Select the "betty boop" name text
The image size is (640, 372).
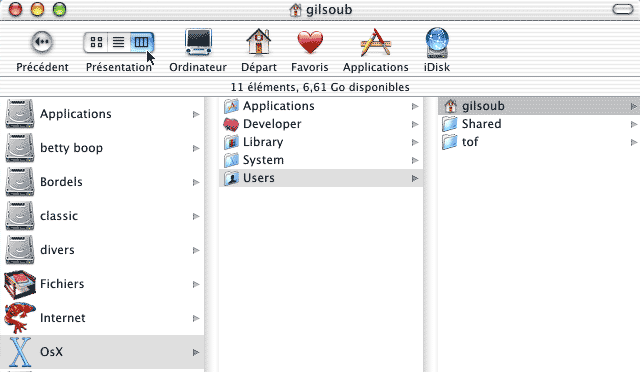click(x=71, y=148)
